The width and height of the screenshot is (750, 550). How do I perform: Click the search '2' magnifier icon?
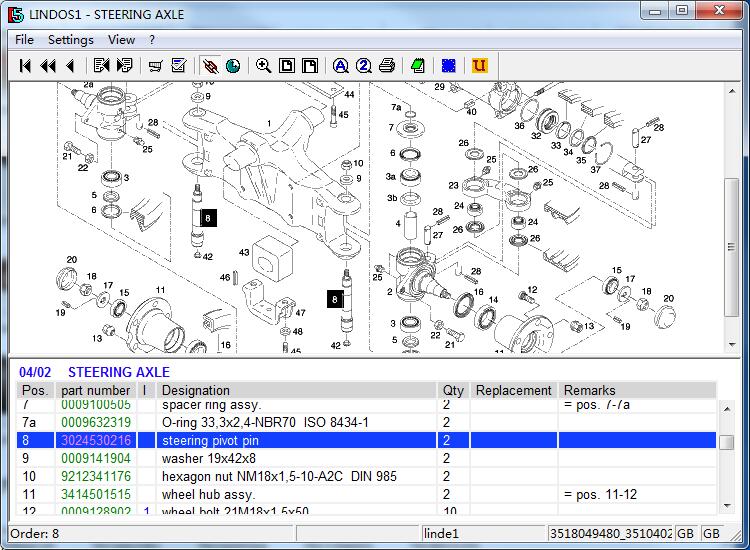(364, 66)
